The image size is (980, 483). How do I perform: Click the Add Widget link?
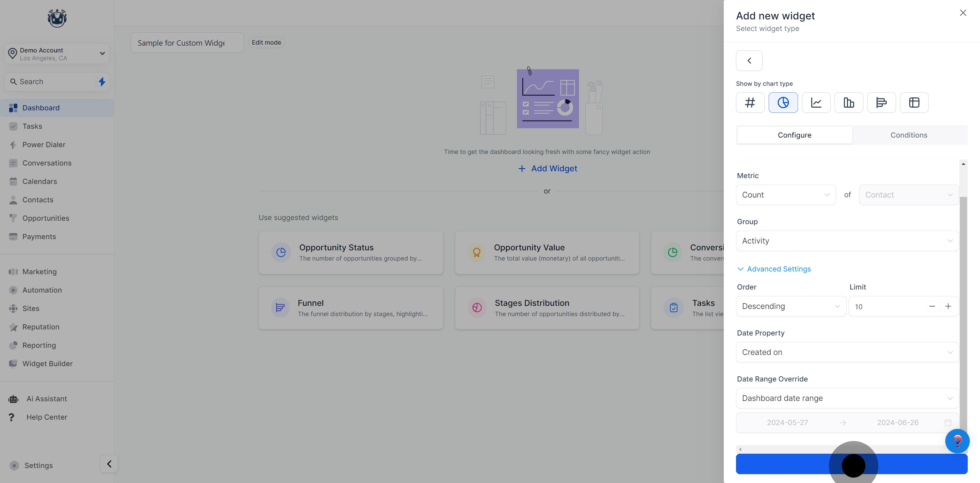click(x=548, y=168)
